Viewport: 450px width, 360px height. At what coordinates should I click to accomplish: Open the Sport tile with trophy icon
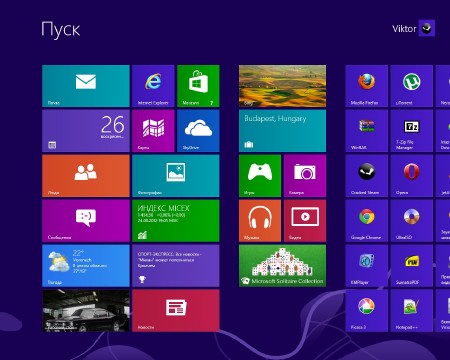pos(176,266)
